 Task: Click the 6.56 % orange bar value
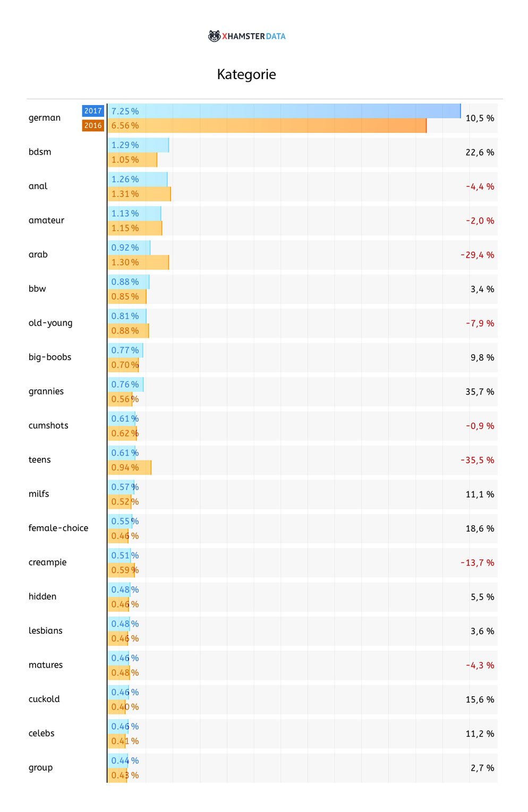(x=125, y=126)
